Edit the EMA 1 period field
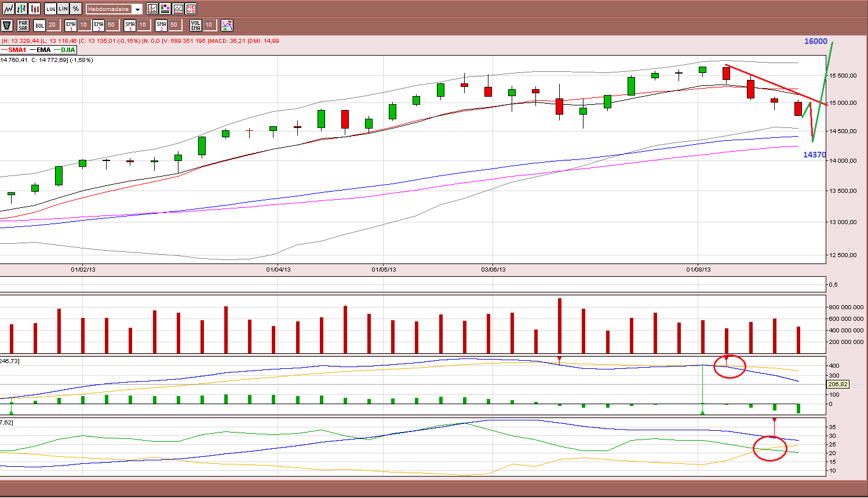 [x=85, y=25]
